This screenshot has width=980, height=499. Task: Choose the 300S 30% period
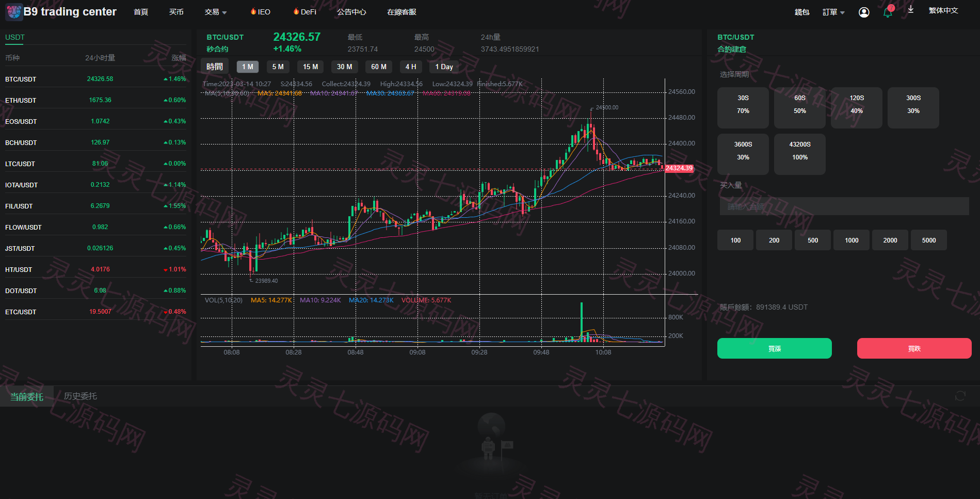coord(913,108)
